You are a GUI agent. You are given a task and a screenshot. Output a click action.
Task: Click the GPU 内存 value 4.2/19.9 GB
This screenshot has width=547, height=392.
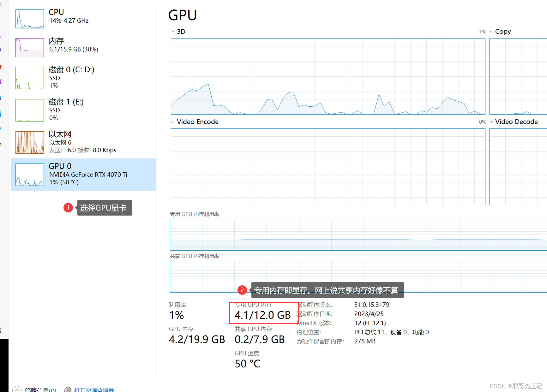[x=197, y=339]
